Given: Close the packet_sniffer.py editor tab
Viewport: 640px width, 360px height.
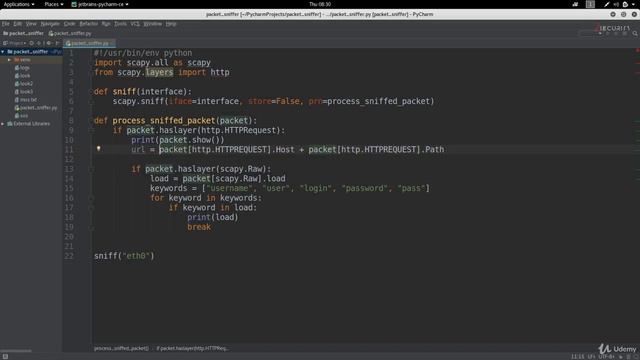Looking at the screenshot, I should (x=113, y=43).
